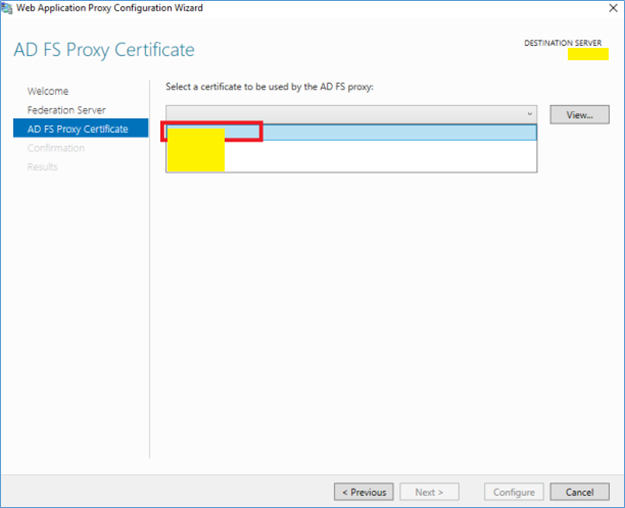The width and height of the screenshot is (625, 508).
Task: Click the Results step in sidebar
Action: click(42, 167)
